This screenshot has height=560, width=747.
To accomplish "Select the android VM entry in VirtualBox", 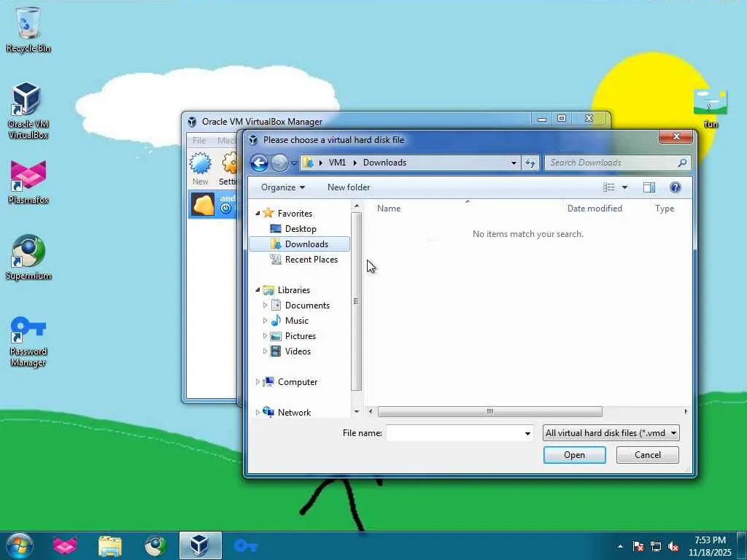I will coord(212,204).
